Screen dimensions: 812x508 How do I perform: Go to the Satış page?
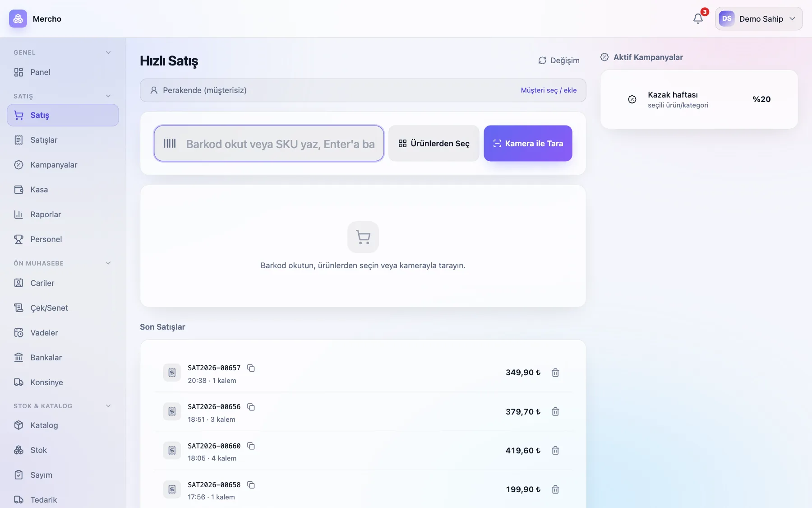pos(63,115)
